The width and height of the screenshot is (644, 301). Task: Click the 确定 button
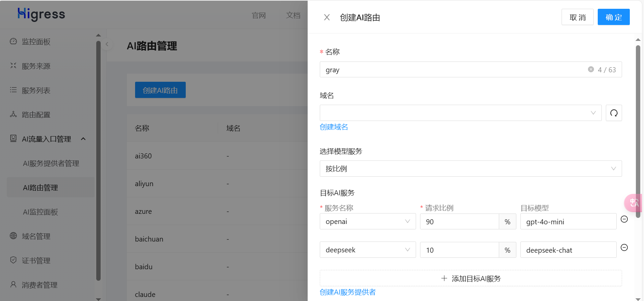pyautogui.click(x=613, y=17)
